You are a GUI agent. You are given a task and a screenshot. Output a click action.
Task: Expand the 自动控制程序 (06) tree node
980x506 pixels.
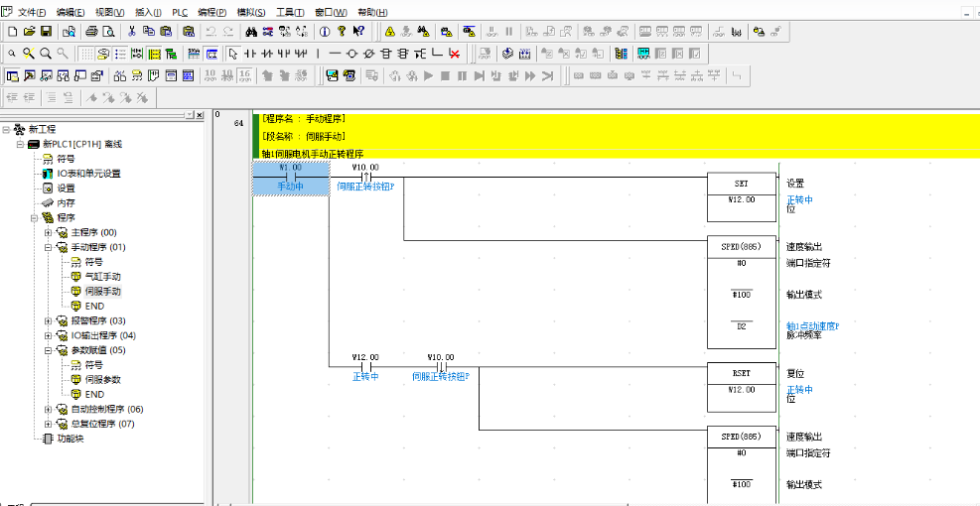49,409
